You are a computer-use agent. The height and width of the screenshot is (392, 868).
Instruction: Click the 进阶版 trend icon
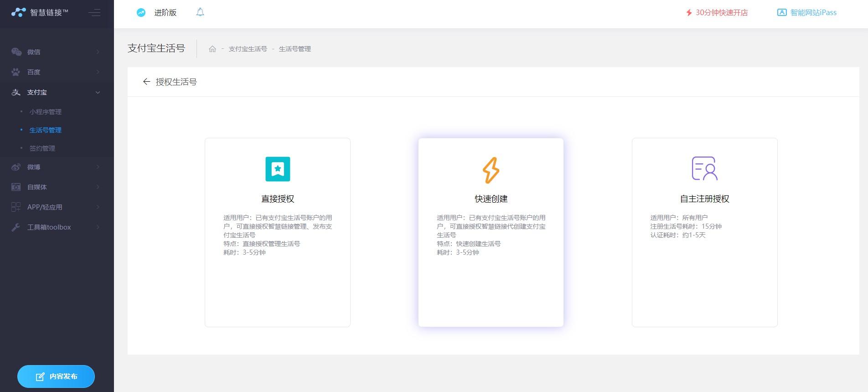pyautogui.click(x=141, y=13)
